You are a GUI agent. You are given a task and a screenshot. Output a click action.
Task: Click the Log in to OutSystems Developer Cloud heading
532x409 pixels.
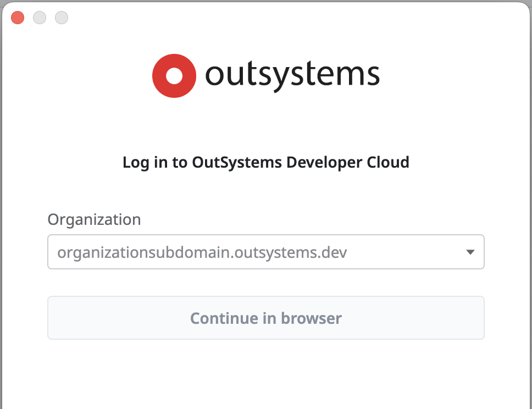tap(265, 162)
